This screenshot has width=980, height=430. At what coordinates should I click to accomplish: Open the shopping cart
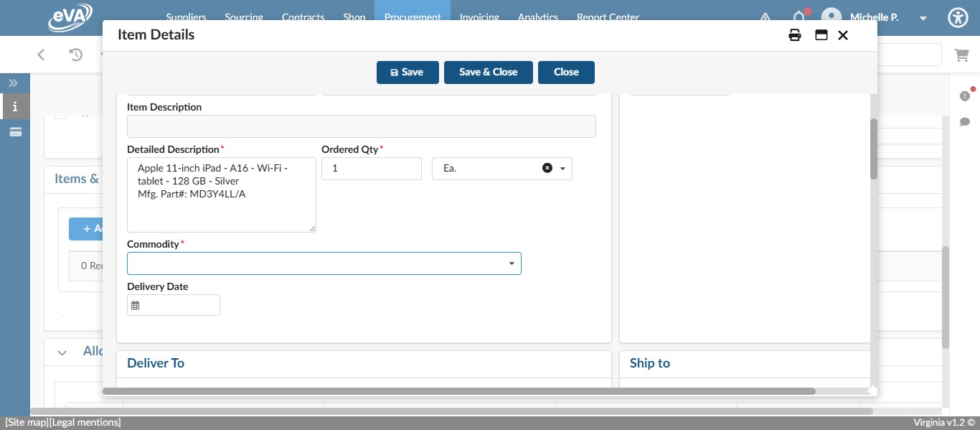(x=962, y=55)
